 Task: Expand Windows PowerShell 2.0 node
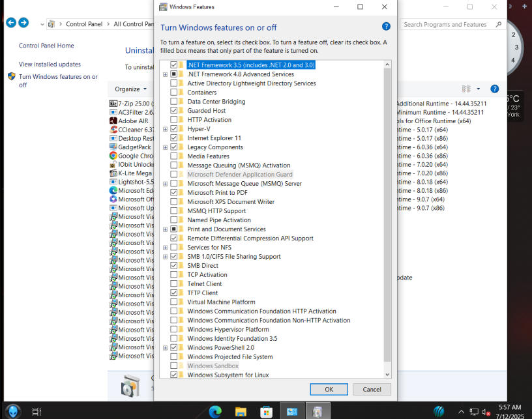pyautogui.click(x=165, y=348)
